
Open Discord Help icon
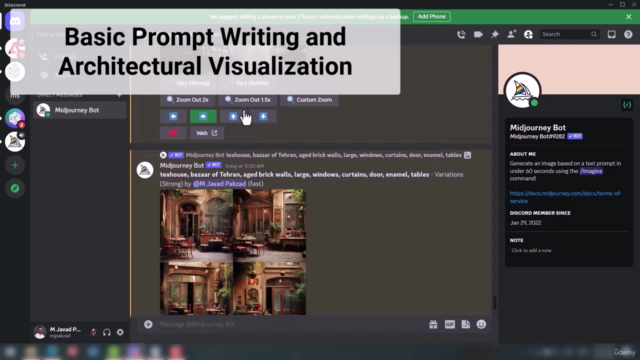(628, 34)
